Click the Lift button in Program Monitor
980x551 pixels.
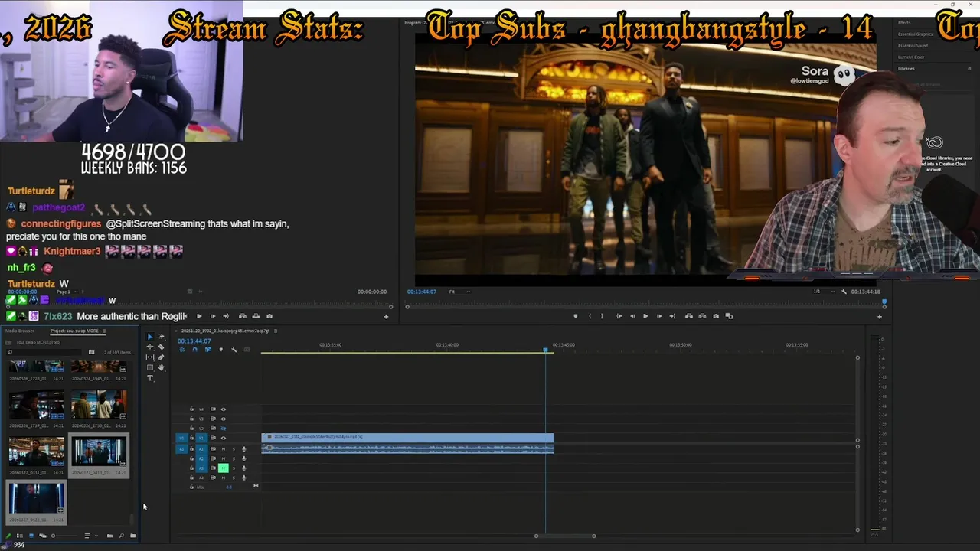click(x=689, y=316)
